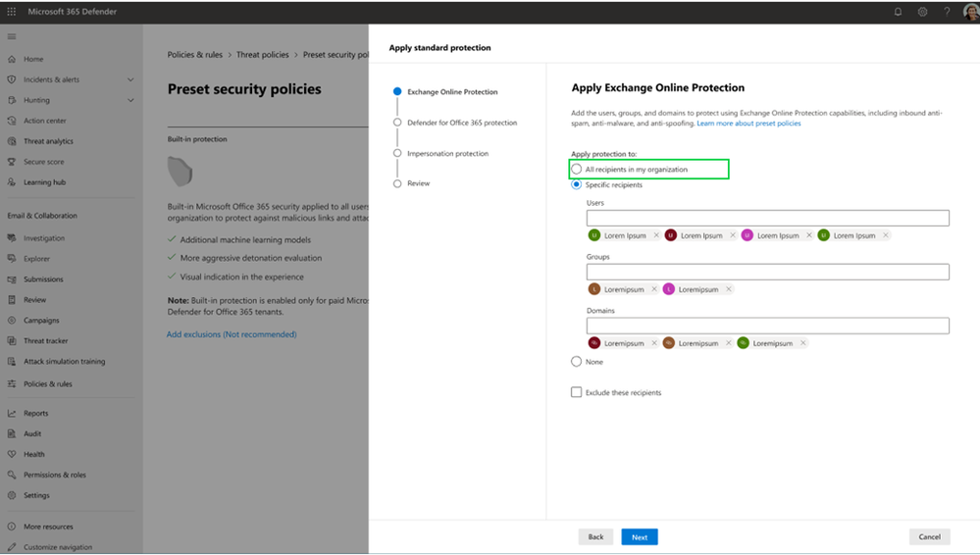Click the Hunting icon in sidebar
Screen dimensions: 980x555
point(11,100)
